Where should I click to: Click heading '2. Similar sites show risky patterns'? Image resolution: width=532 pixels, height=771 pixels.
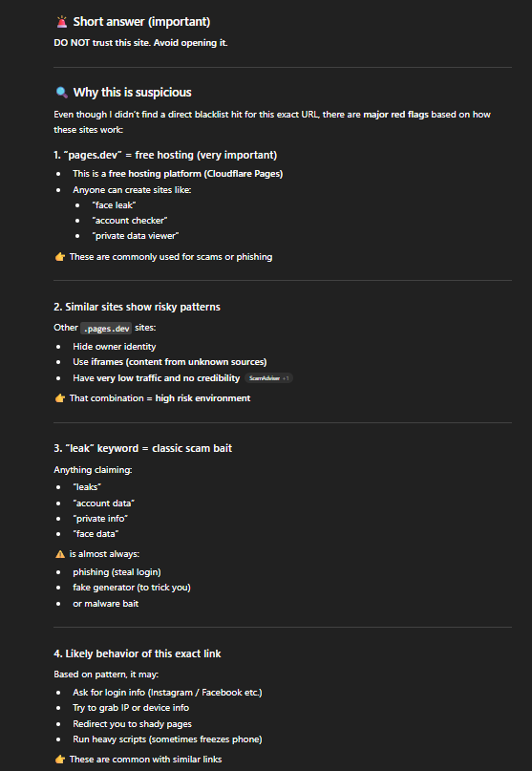[137, 307]
